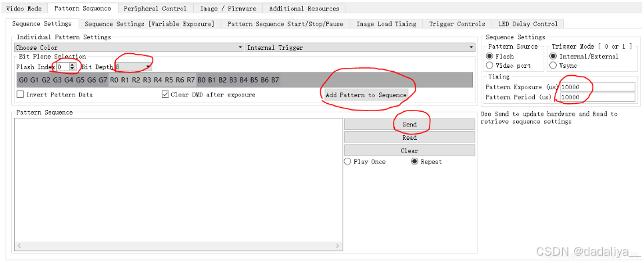This screenshot has height=263, width=644.
Task: Uncheck Clear DMD after exposure
Action: (165, 95)
